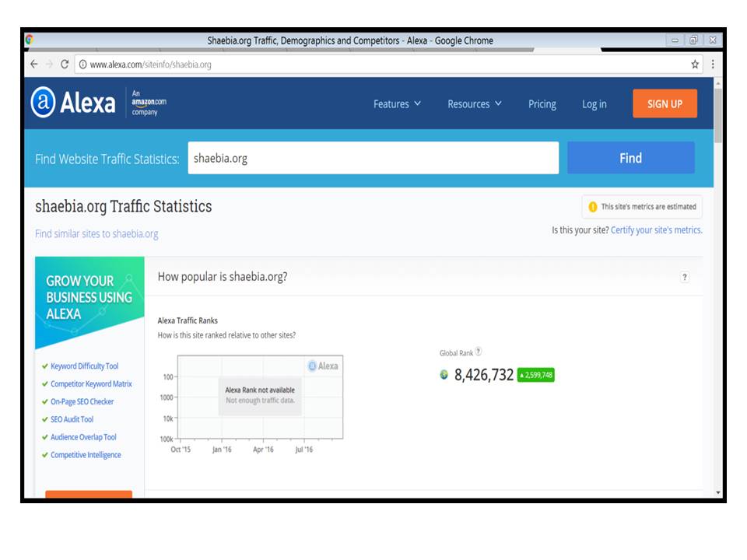The height and width of the screenshot is (560, 747).
Task: Click the Global Rank help icon
Action: (479, 352)
